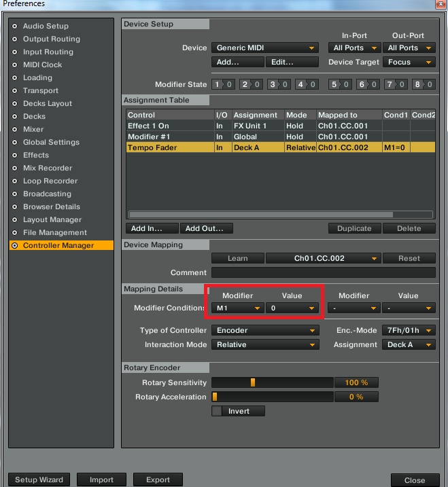Open the first Value dropdown showing 0
448x487 pixels.
tap(292, 308)
